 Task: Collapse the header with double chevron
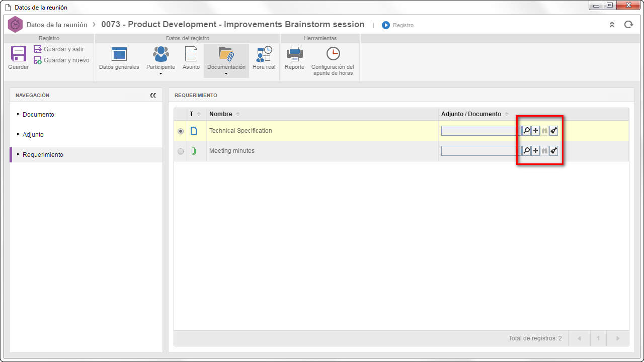(x=612, y=25)
